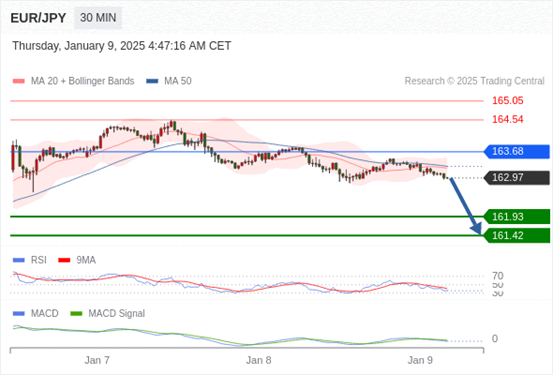Click the RSI legend swatch

tap(19, 260)
